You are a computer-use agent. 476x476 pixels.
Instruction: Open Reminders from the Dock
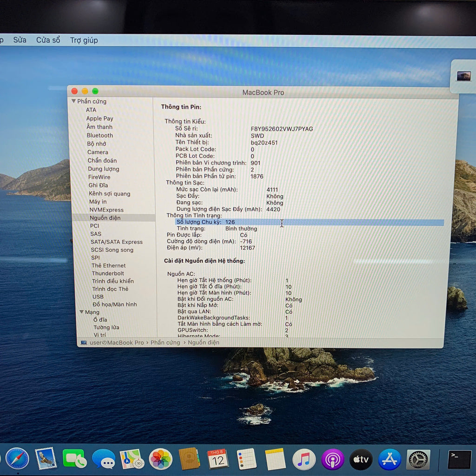pos(246,459)
